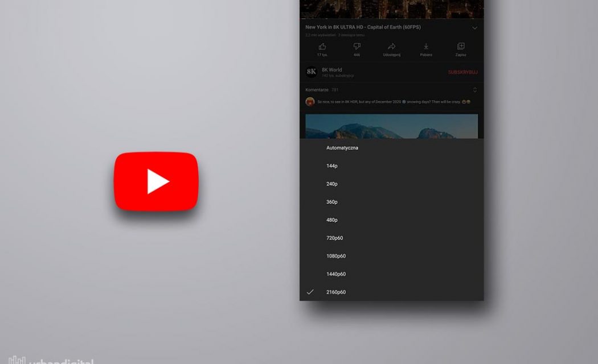This screenshot has height=364, width=598.
Task: Choose Automatyczna quality from the menu
Action: pos(343,147)
